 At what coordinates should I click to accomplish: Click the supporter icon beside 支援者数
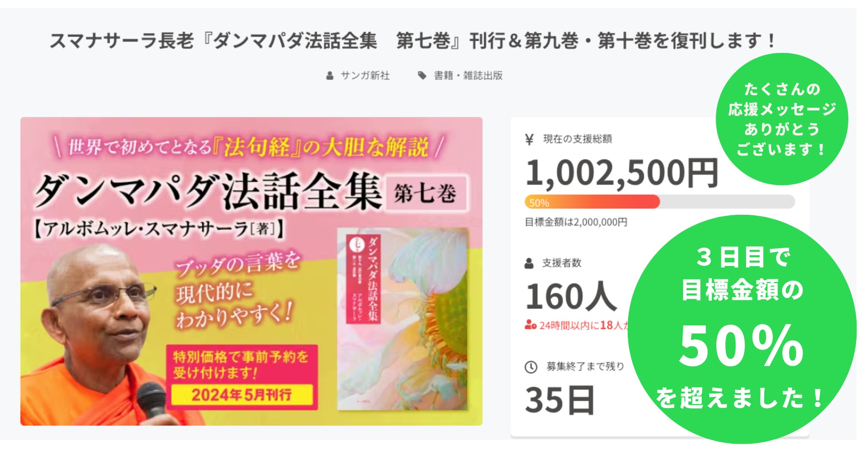click(x=529, y=264)
